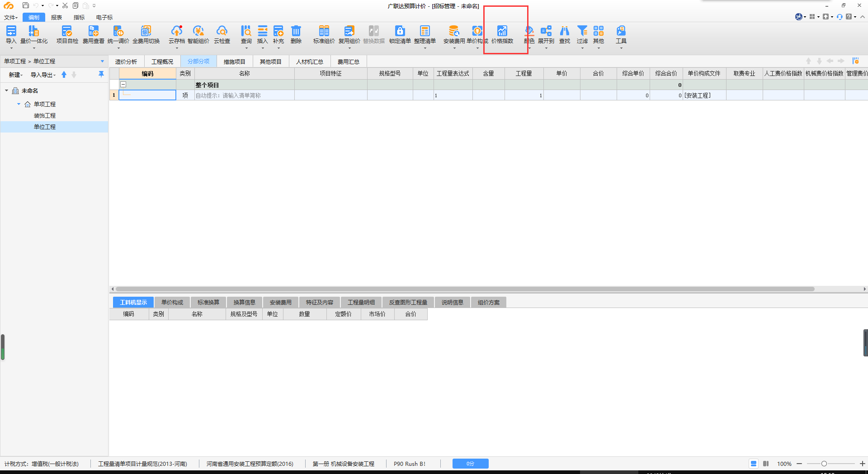
Task: Click the 查询 query icon
Action: point(246,31)
